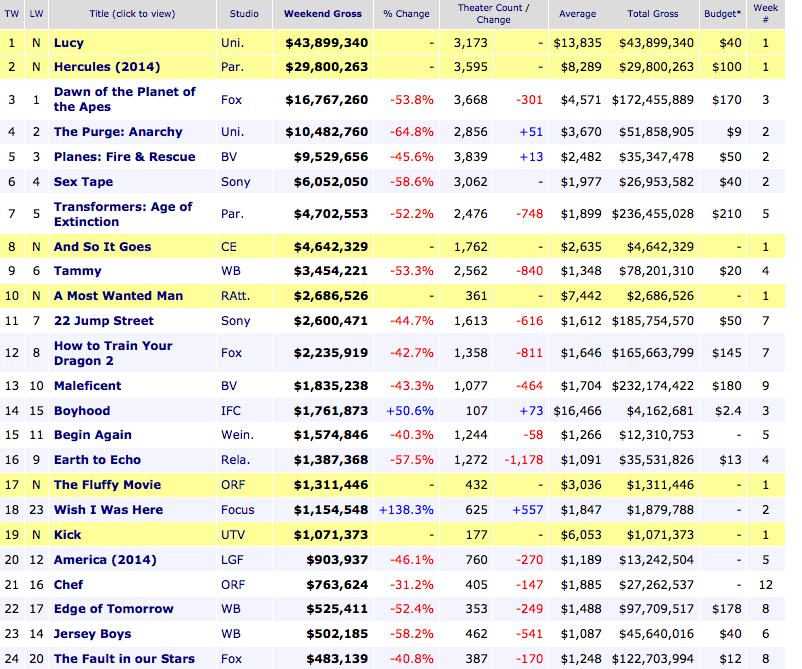Image resolution: width=802 pixels, height=669 pixels.
Task: Click Rela. studio in Earth to Echo row
Action: pyautogui.click(x=236, y=460)
